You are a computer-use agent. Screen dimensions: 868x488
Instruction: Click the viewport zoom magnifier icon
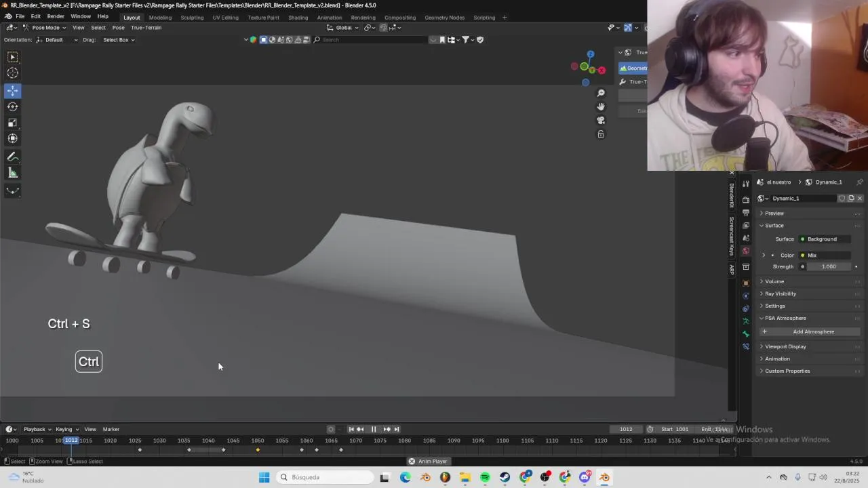(601, 93)
